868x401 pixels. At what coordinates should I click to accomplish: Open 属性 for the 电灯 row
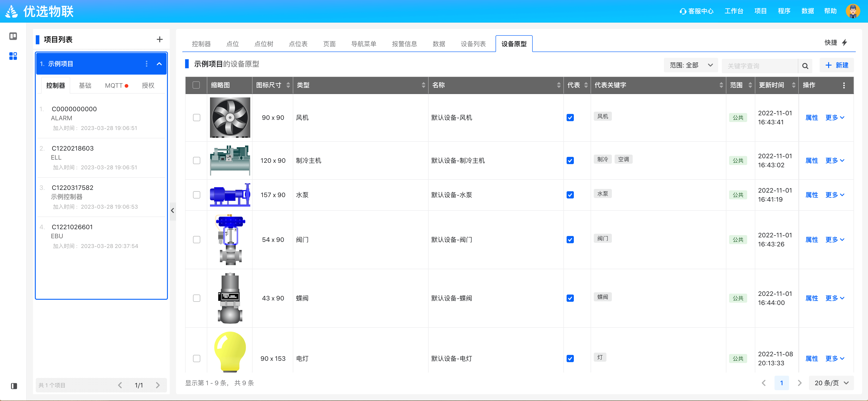pos(811,359)
